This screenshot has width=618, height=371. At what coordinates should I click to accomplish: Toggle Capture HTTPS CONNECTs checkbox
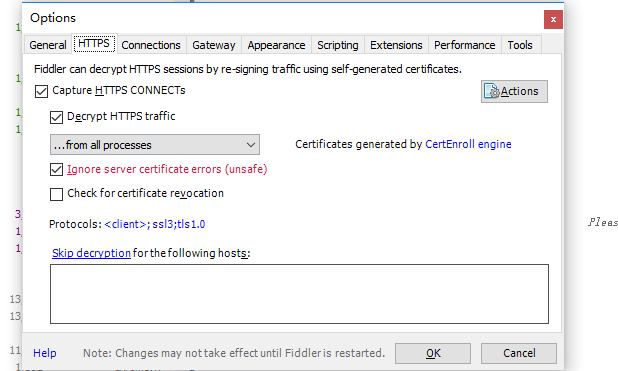tap(41, 91)
